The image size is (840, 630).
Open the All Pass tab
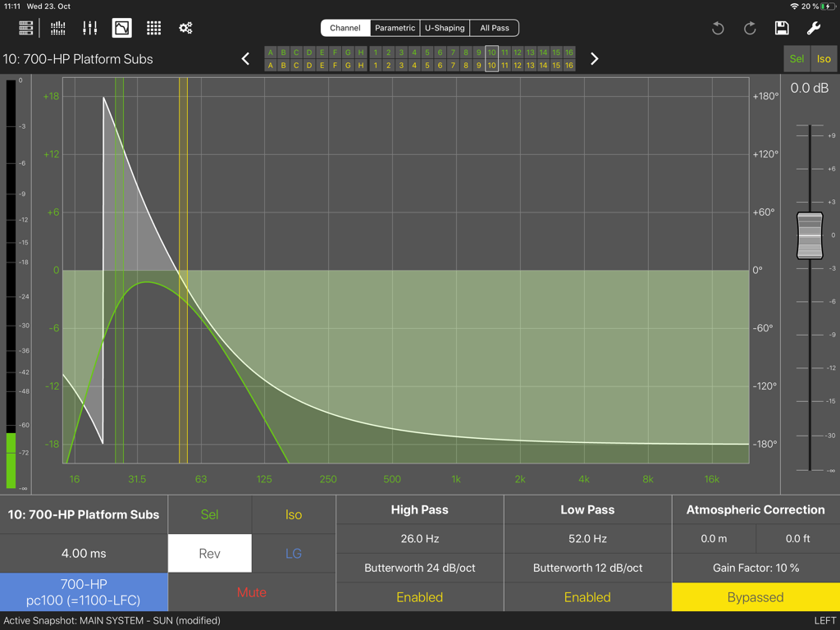494,27
